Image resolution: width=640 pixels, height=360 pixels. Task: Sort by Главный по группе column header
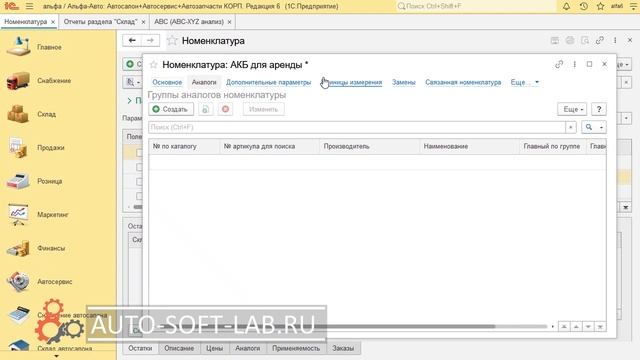[x=552, y=146]
